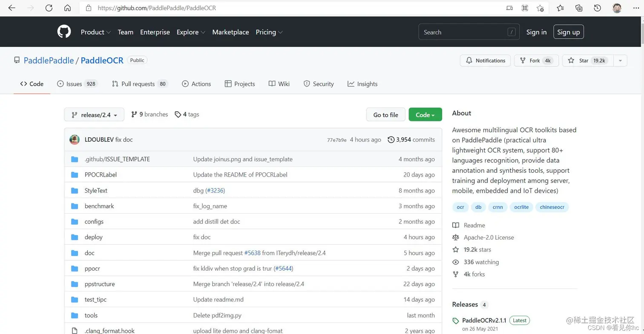Open the Wiki tab
Viewport: 644px width, 334px height.
point(279,84)
